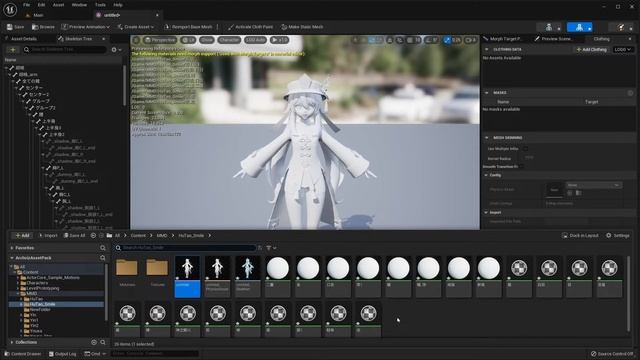Click Source Control Off status
Image resolution: width=640 pixels, height=360 pixels.
(612, 354)
